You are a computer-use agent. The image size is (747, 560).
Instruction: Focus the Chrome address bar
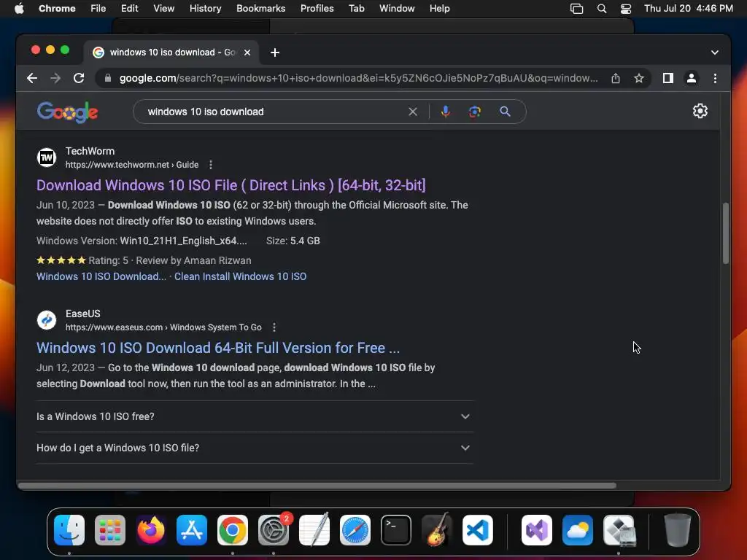(x=358, y=78)
